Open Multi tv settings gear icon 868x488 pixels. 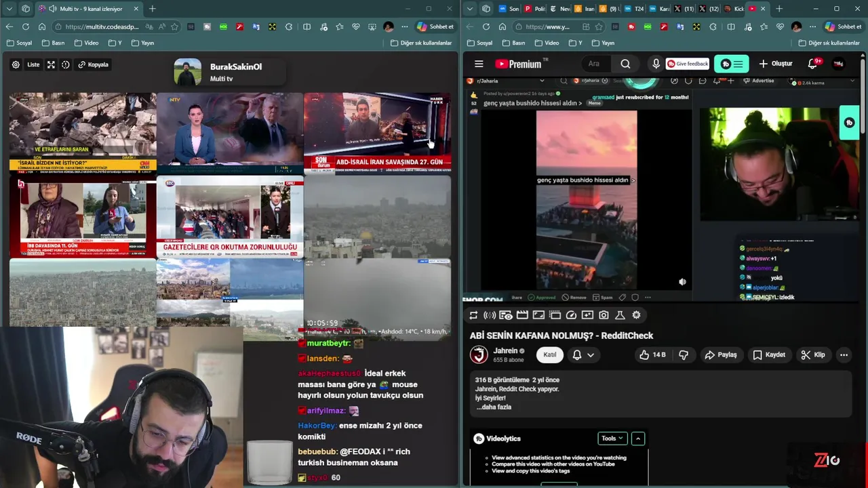pos(16,65)
